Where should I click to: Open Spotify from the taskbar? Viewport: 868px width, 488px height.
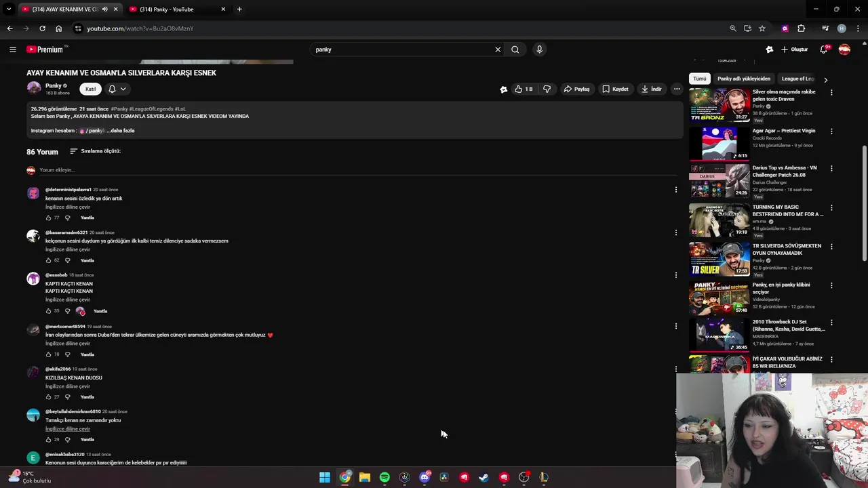point(384,477)
